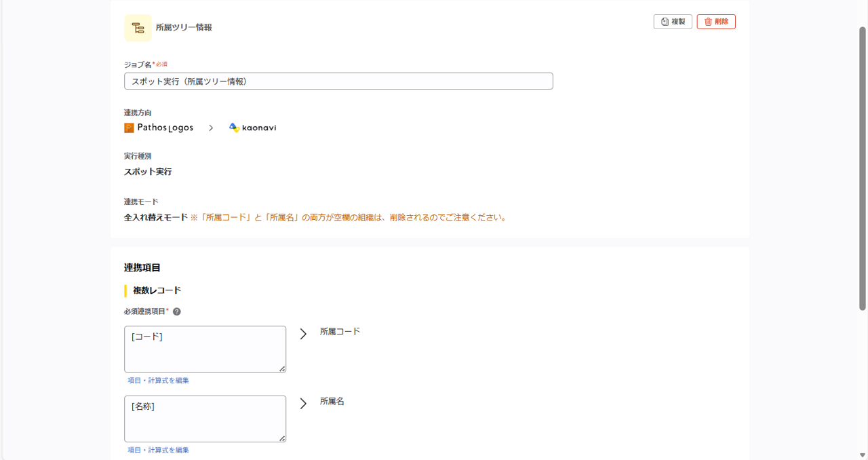Click the PathosLogos logo
The width and height of the screenshot is (868, 460).
159,128
